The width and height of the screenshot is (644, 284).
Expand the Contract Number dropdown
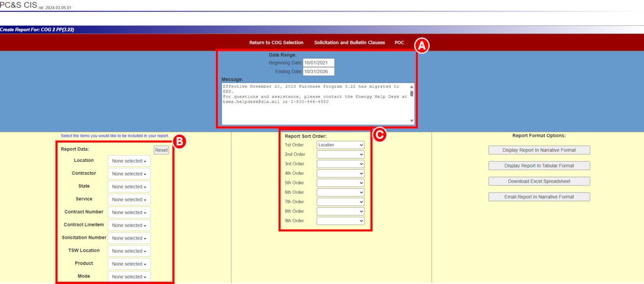coord(129,212)
